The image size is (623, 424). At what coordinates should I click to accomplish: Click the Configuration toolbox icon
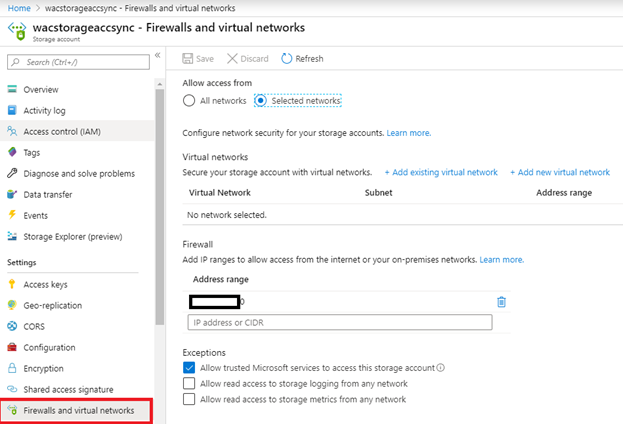click(12, 347)
